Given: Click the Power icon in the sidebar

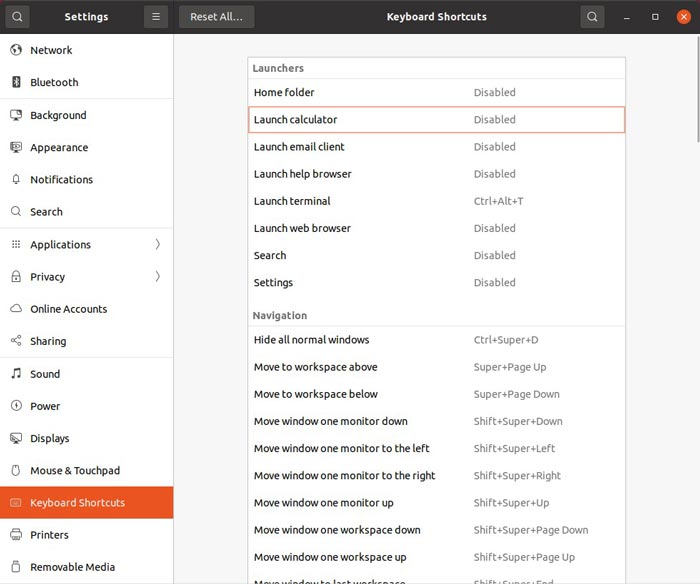Looking at the screenshot, I should tap(16, 406).
